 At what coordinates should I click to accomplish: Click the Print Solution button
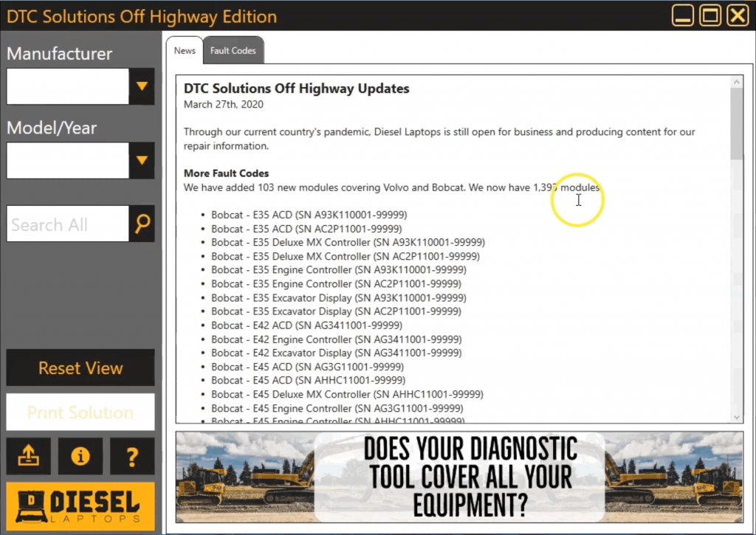click(80, 412)
